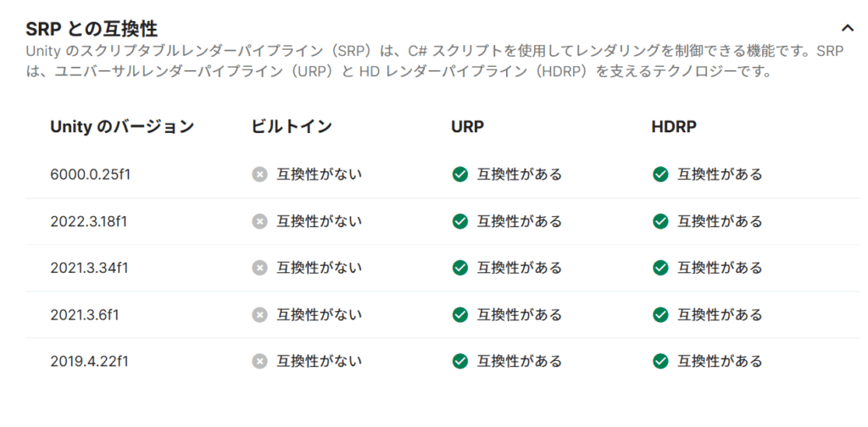This screenshot has height=427, width=868.
Task: Click the gray X icon for 6000.0.25f1 built-in
Action: point(259,175)
